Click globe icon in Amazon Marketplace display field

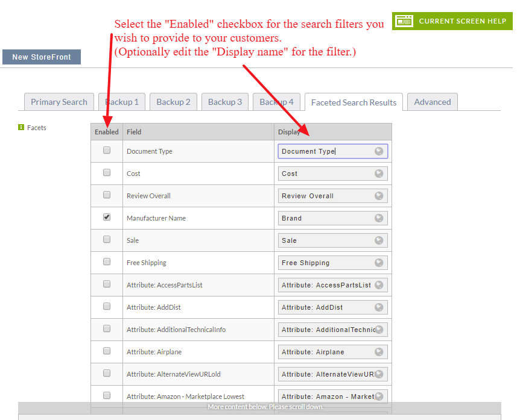tap(379, 396)
